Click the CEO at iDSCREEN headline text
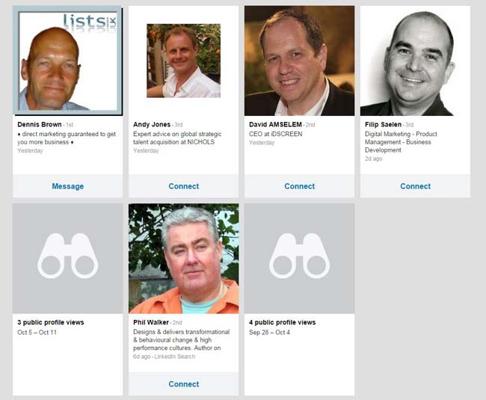 tap(276, 134)
